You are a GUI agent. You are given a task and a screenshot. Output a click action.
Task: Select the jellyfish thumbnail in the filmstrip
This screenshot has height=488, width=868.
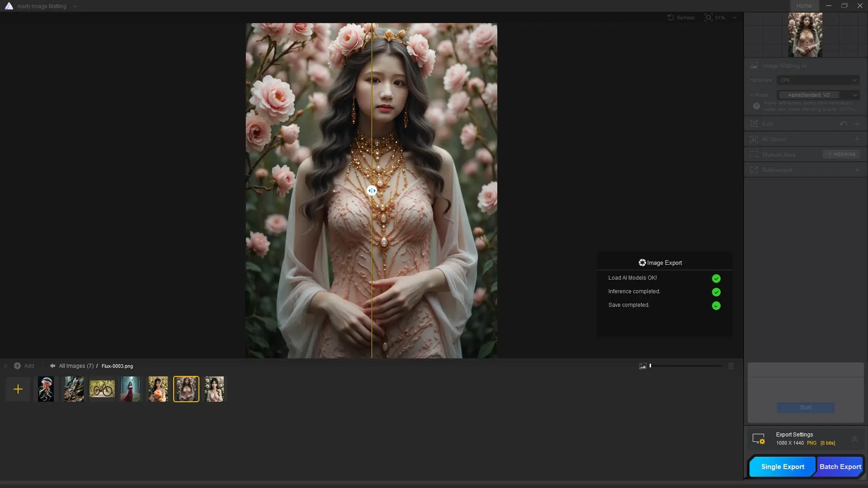tap(46, 389)
